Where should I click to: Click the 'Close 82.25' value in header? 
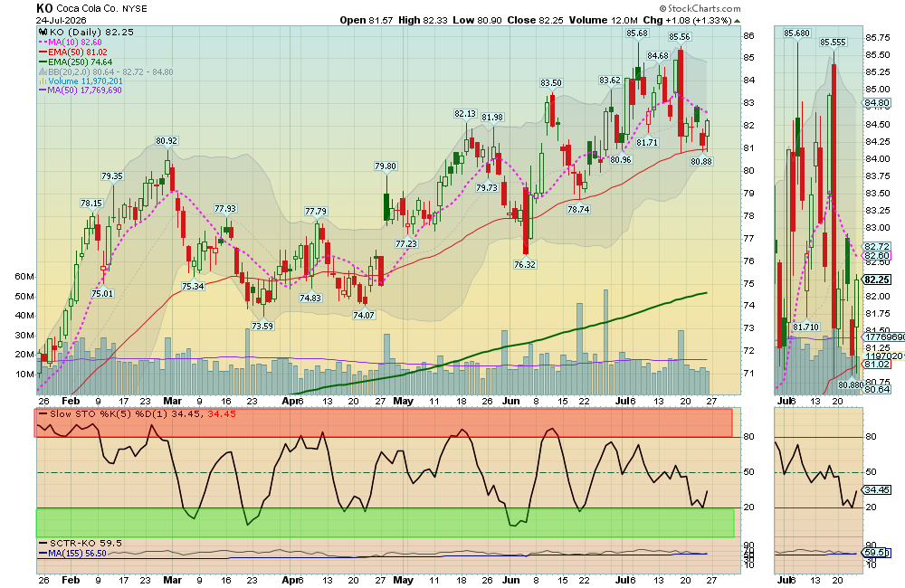coord(535,20)
